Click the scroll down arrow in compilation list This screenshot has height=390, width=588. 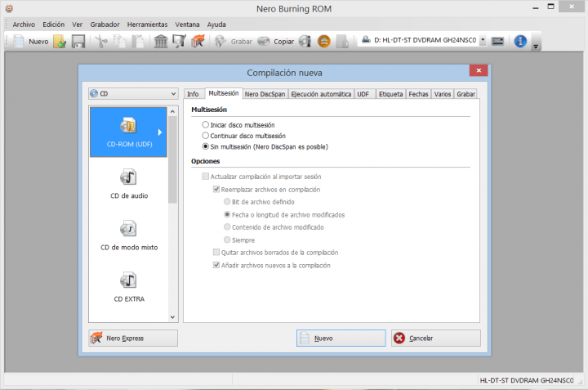pos(172,317)
